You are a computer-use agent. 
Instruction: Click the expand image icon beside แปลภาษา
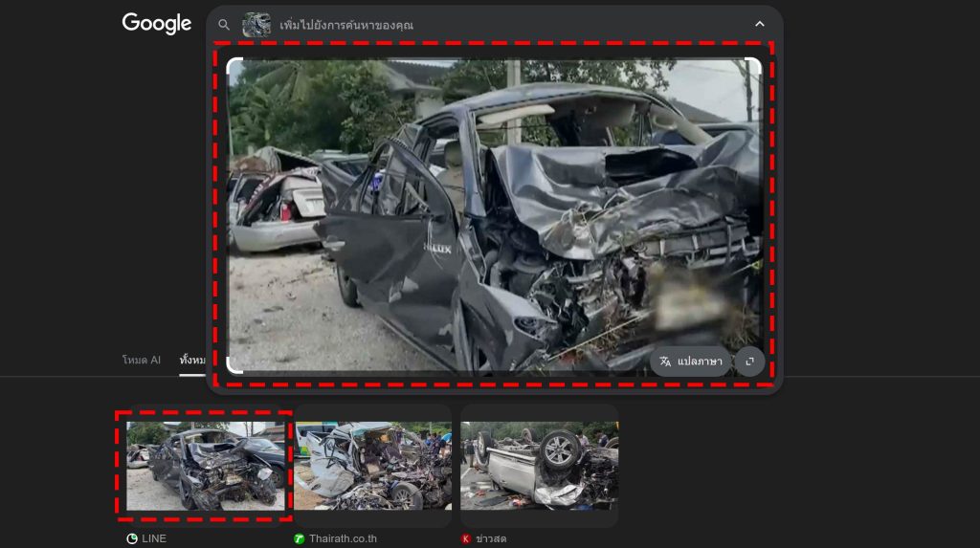point(749,362)
